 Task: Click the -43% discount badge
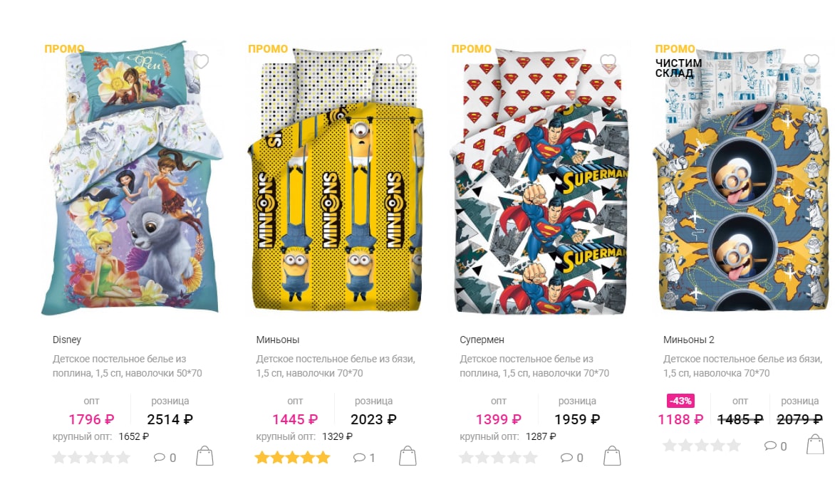[x=680, y=401]
